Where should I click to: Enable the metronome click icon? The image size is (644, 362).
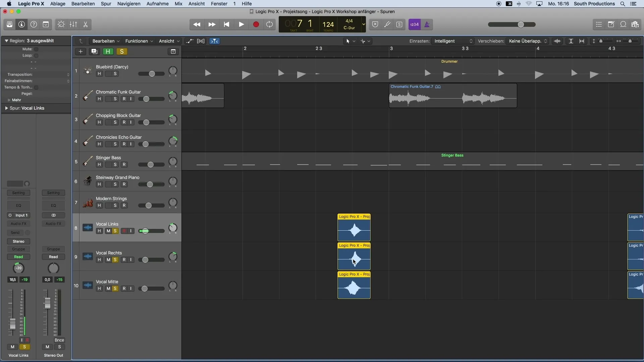pyautogui.click(x=427, y=24)
